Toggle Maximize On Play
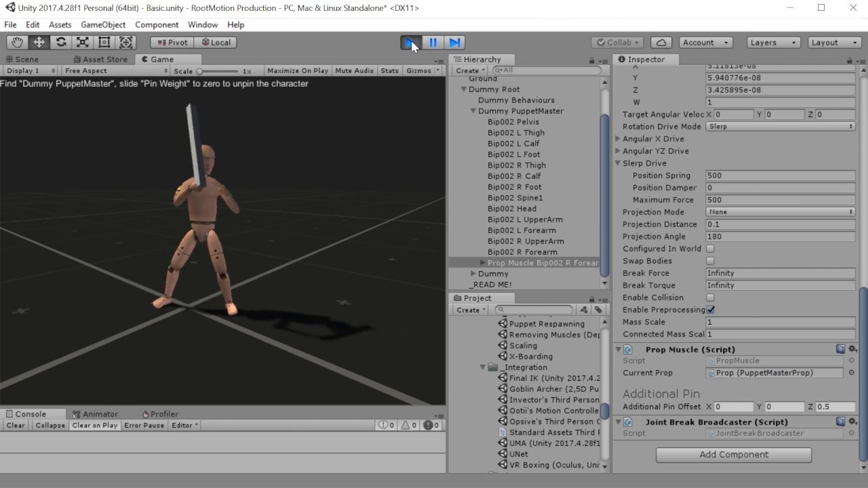This screenshot has height=488, width=868. point(298,70)
